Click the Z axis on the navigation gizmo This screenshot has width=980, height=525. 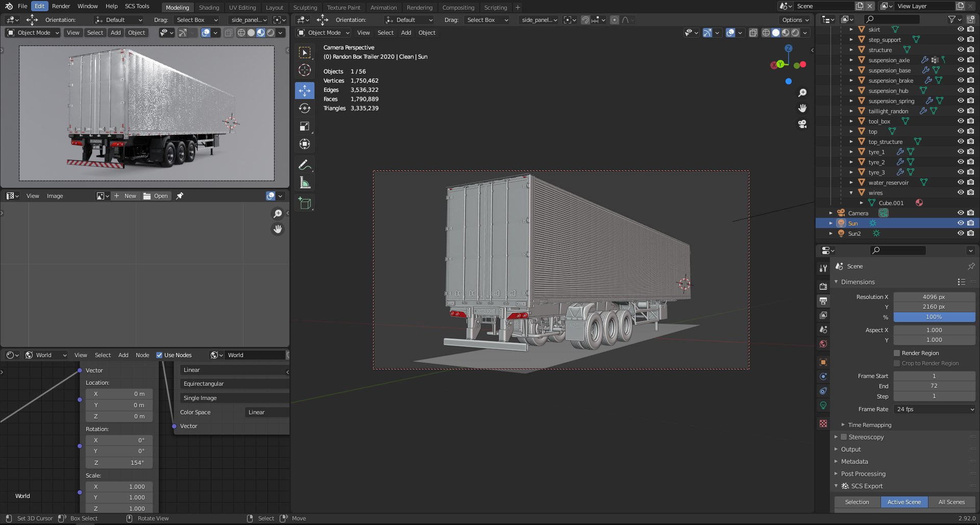point(789,48)
